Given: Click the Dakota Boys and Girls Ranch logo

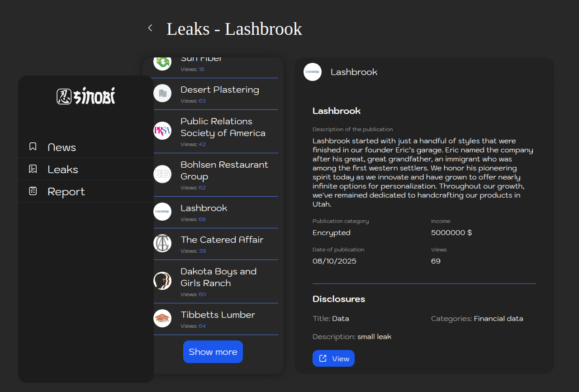Looking at the screenshot, I should click(x=162, y=281).
